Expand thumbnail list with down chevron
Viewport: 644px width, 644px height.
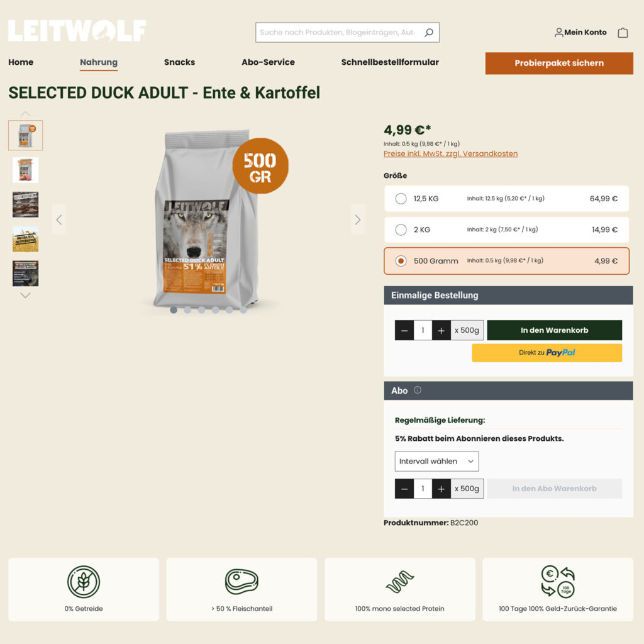[25, 296]
